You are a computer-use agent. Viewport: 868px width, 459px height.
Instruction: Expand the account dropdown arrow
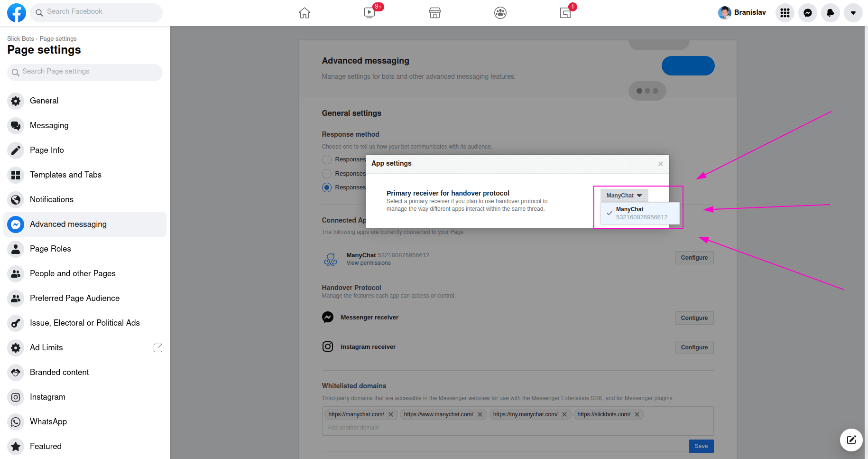tap(853, 13)
